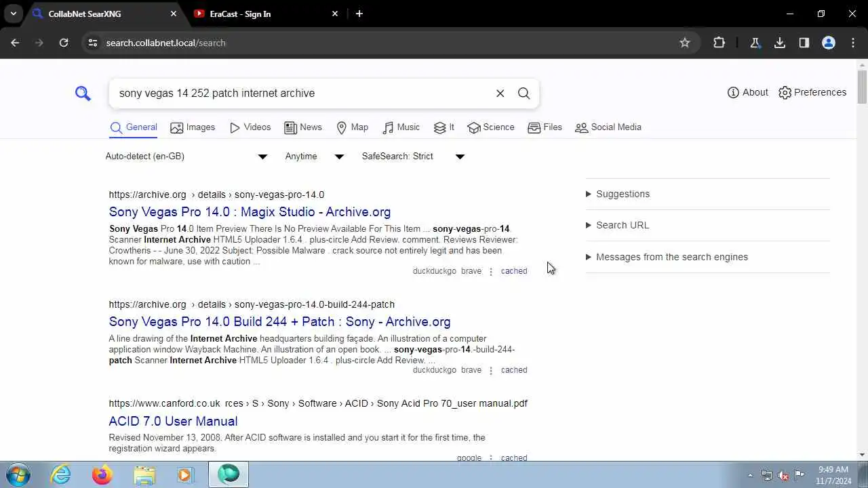Bookmark this page with star icon
868x488 pixels.
(x=685, y=43)
